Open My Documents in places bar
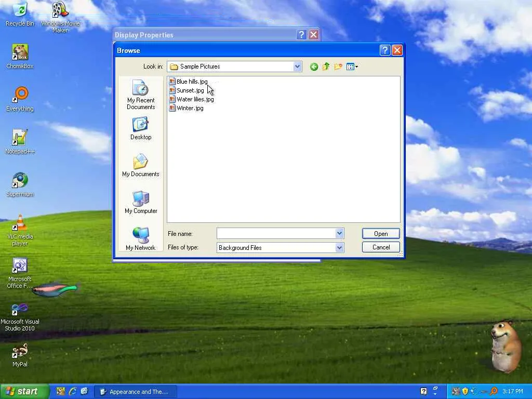This screenshot has width=532, height=399. (141, 165)
